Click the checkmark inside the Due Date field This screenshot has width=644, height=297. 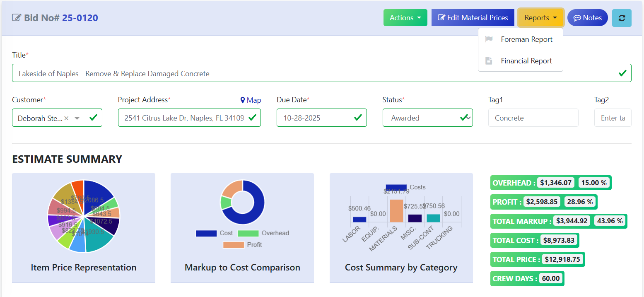point(358,118)
